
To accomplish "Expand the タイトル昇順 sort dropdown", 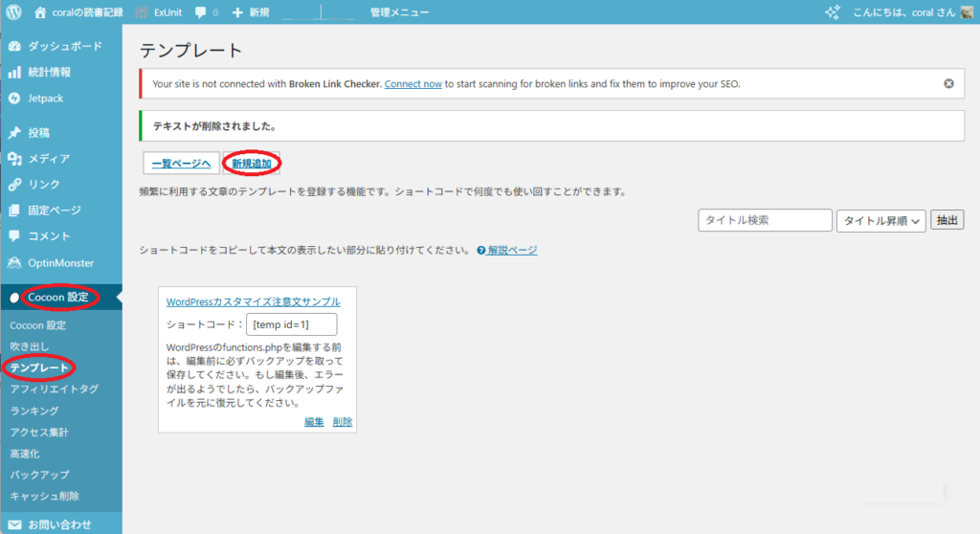I will (x=881, y=221).
